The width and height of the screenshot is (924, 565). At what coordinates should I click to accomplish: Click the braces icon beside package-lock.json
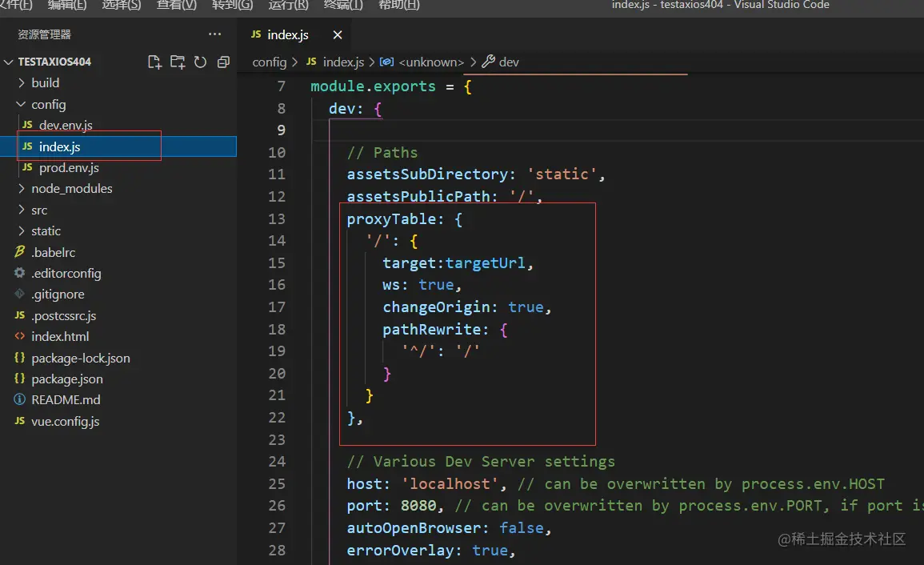pyautogui.click(x=19, y=358)
